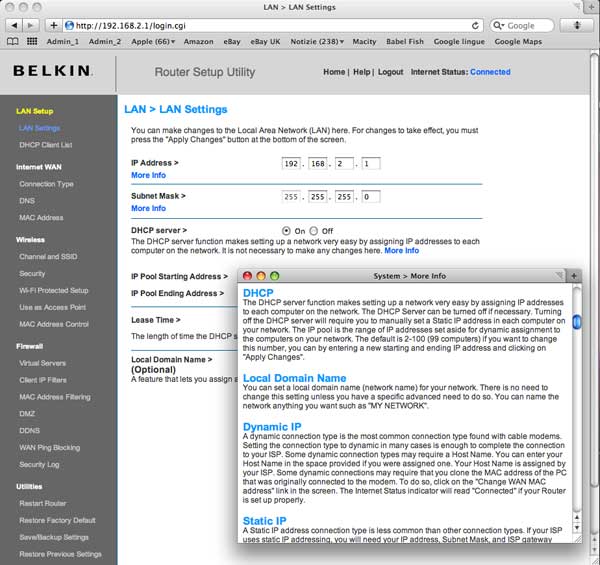Open the Amazon bookmark
Image resolution: width=600 pixels, height=565 pixels.
[199, 41]
